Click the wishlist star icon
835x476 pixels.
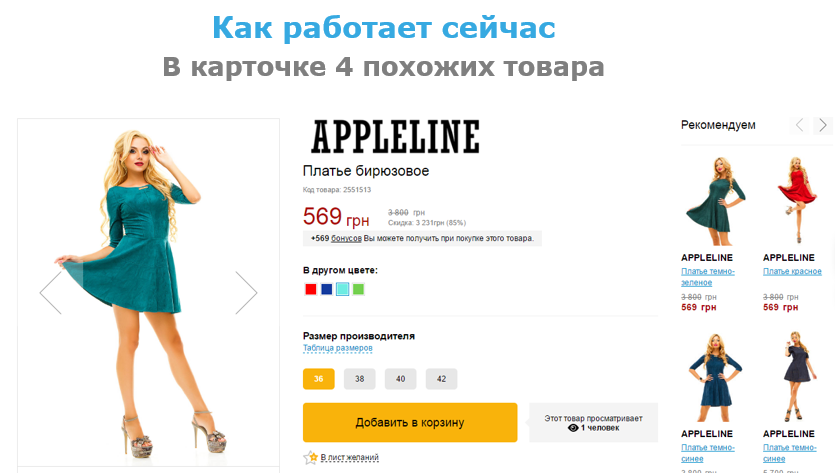pyautogui.click(x=310, y=457)
